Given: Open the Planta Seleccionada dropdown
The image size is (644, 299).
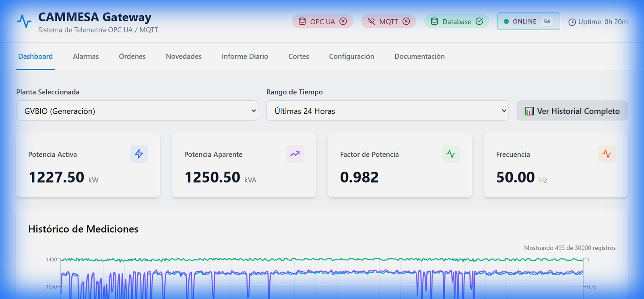Looking at the screenshot, I should point(137,111).
